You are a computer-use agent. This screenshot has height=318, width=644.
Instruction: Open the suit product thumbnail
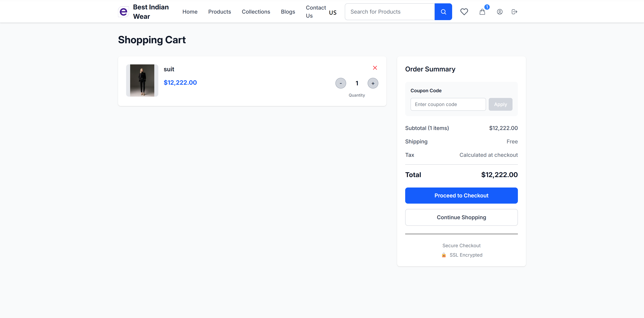pyautogui.click(x=142, y=80)
